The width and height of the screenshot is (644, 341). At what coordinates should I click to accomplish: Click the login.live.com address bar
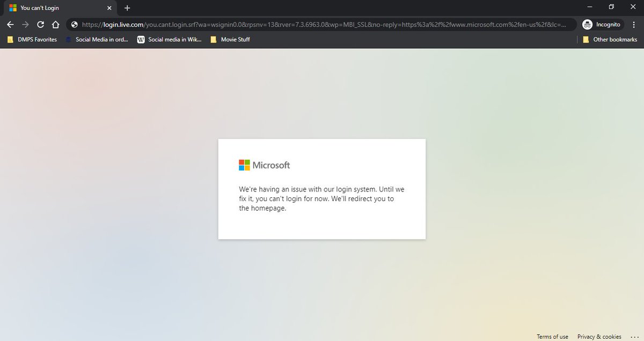coord(322,25)
